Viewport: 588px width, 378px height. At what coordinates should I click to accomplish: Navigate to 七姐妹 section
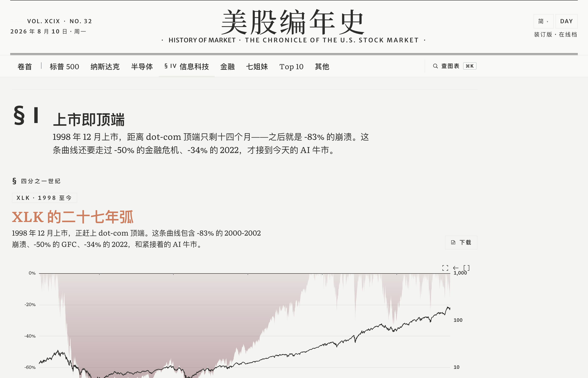[257, 67]
